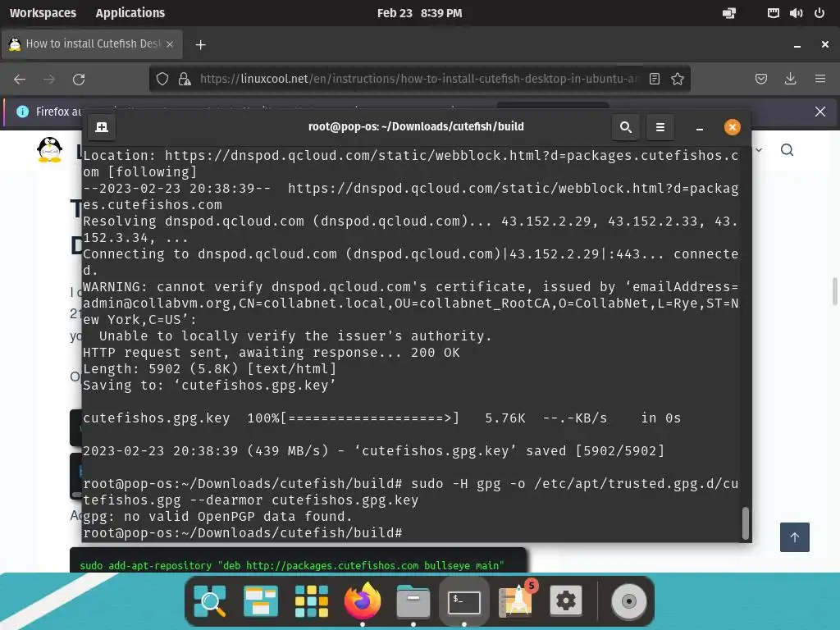Click the padlock site information icon
The image size is (840, 630).
click(185, 80)
